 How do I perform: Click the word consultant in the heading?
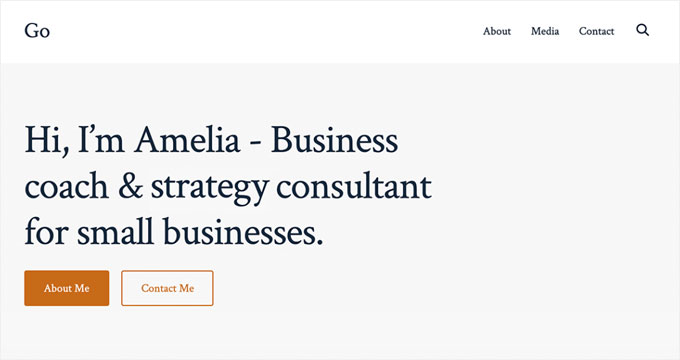tap(354, 187)
